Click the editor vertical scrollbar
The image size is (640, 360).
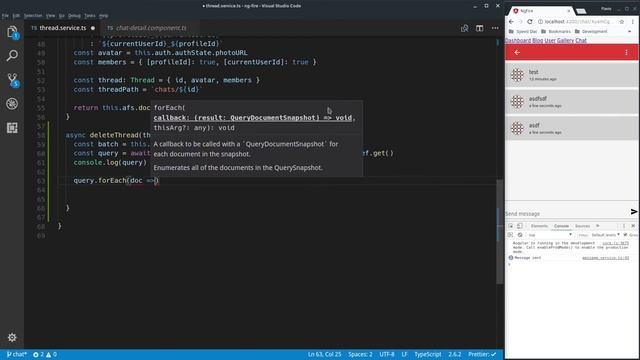point(500,231)
